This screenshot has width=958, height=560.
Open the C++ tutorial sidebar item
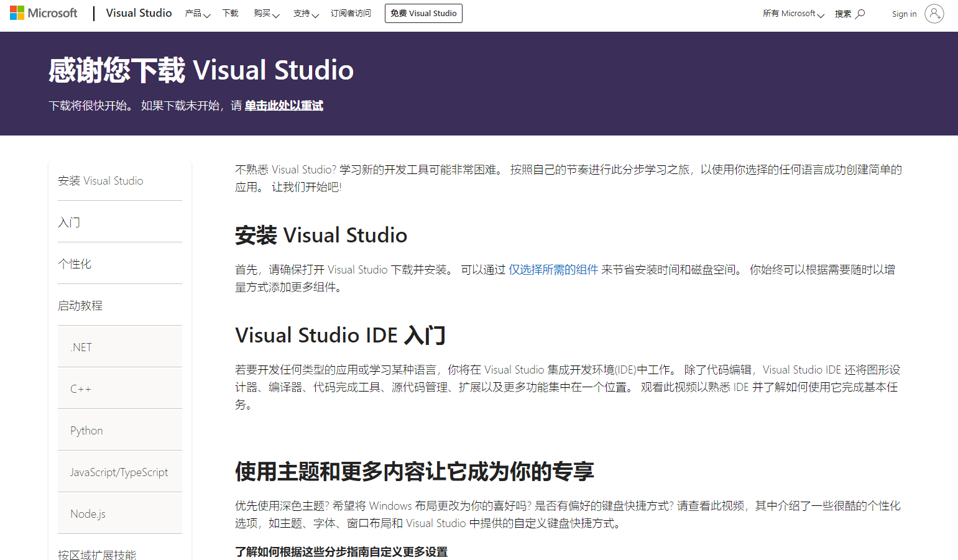coord(120,388)
